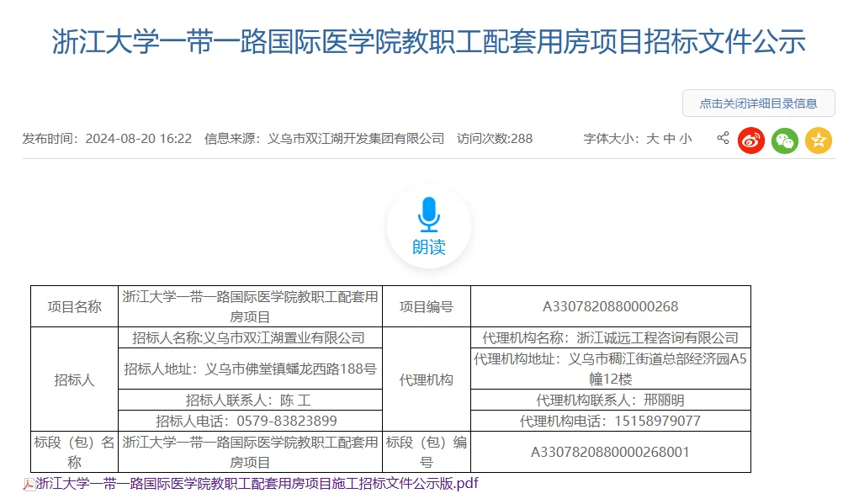
Task: Click project number A3307820880000268 cell
Action: tap(610, 306)
